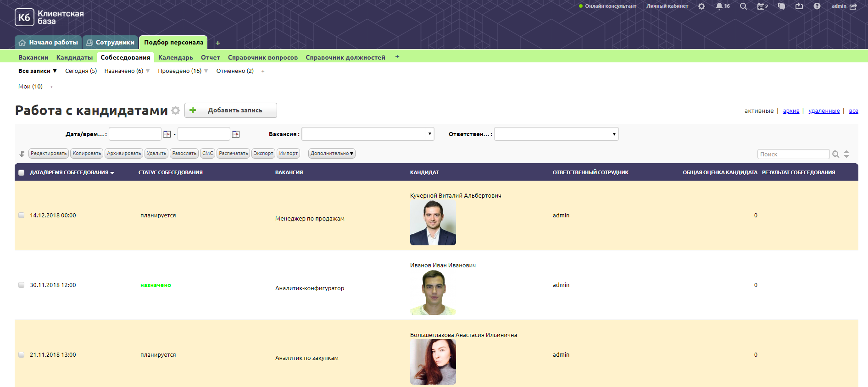The height and width of the screenshot is (387, 868).
Task: Expand the Дополнительно actions menu
Action: pyautogui.click(x=332, y=154)
